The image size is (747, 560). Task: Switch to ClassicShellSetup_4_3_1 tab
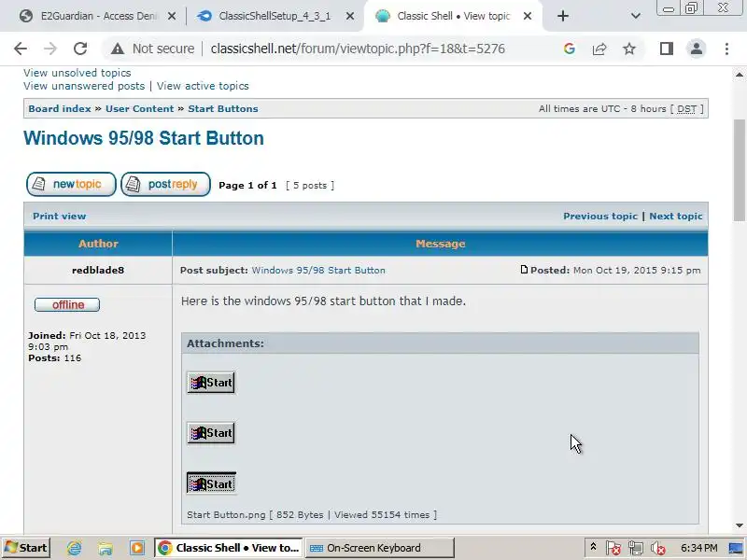[x=274, y=16]
